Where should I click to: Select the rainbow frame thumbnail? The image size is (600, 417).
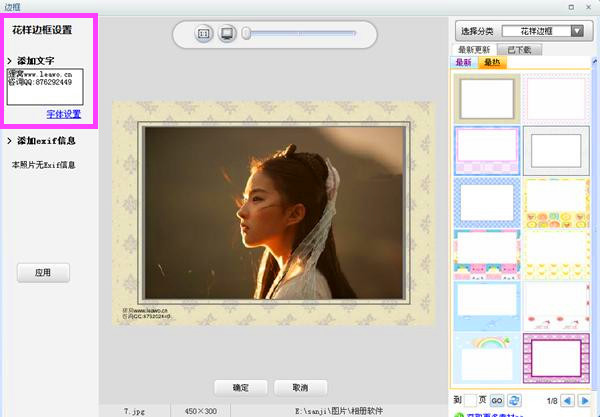(x=487, y=358)
